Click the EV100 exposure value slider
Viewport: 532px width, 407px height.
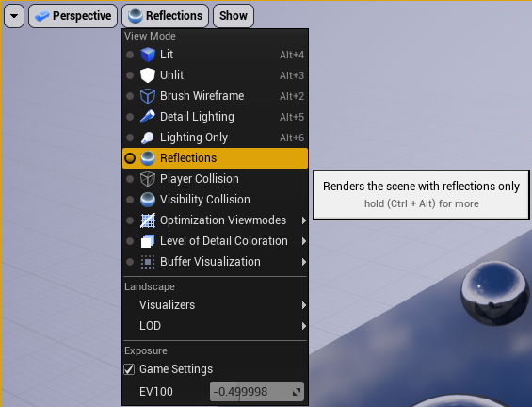point(257,392)
